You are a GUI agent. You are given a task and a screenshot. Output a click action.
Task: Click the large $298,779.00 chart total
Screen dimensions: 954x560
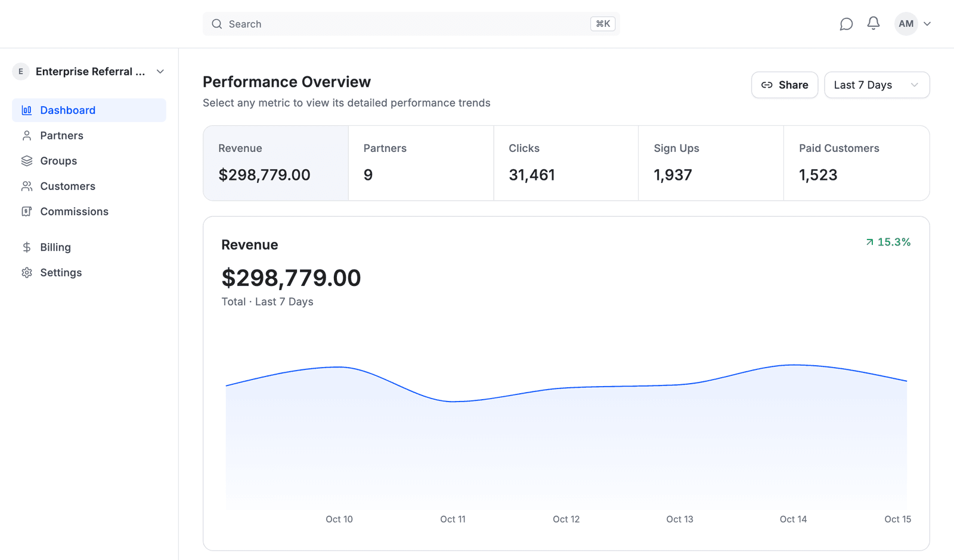coord(291,278)
